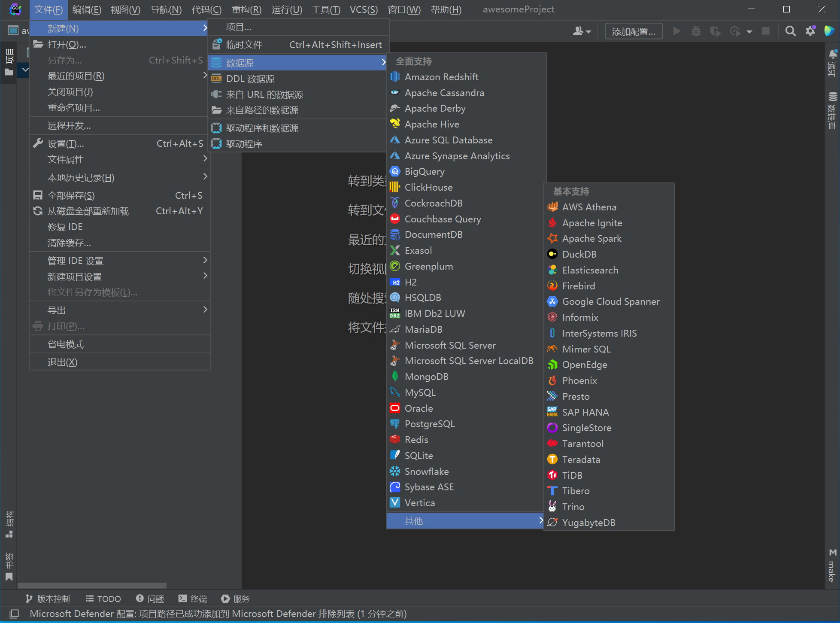Click the Search Everywhere magnifier icon
This screenshot has width=840, height=623.
(790, 31)
